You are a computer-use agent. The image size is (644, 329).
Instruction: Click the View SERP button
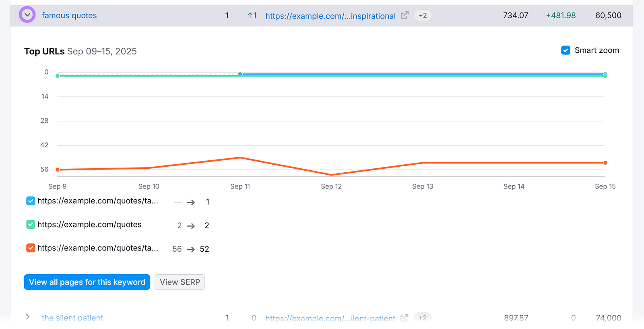(x=180, y=282)
